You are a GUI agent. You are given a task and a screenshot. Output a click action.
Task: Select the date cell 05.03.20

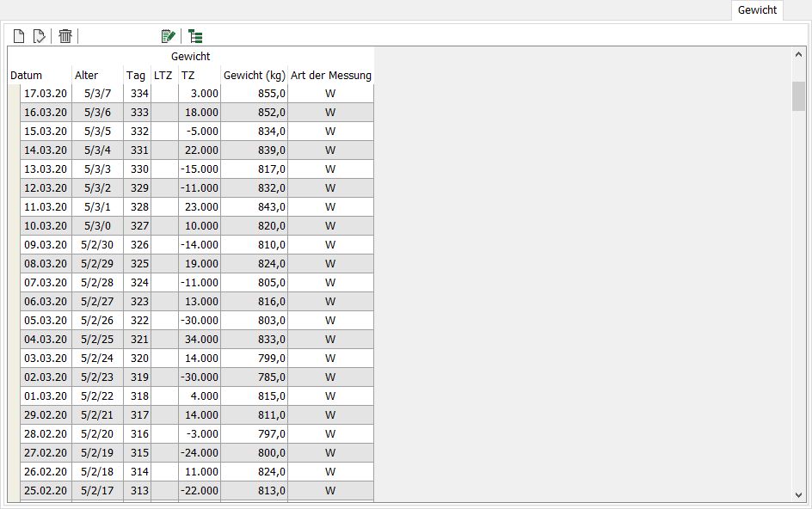coord(46,321)
